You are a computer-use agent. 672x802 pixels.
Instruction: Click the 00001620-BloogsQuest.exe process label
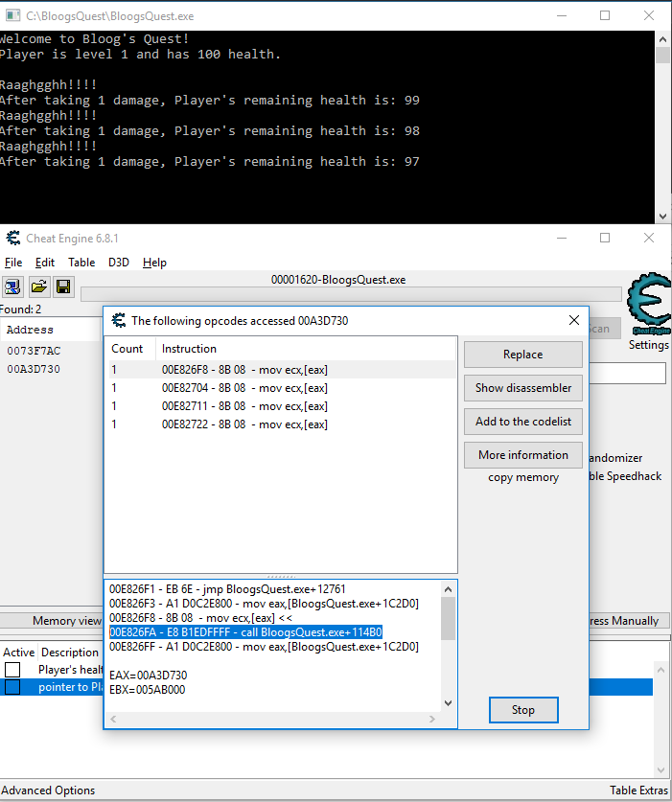click(x=338, y=280)
